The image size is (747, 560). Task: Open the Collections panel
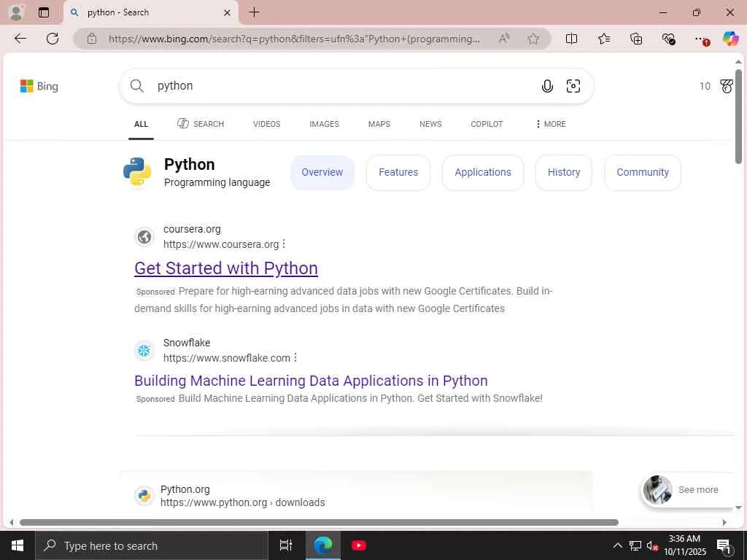[x=636, y=39]
